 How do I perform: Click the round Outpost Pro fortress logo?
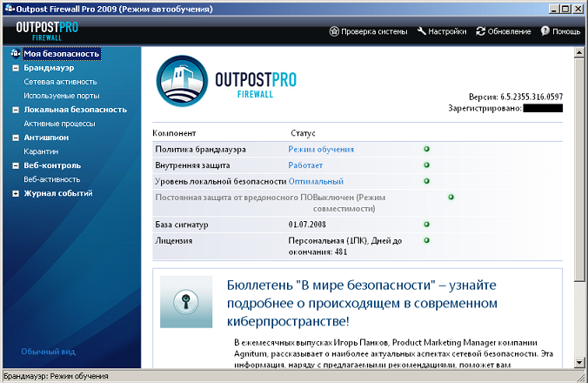[182, 81]
